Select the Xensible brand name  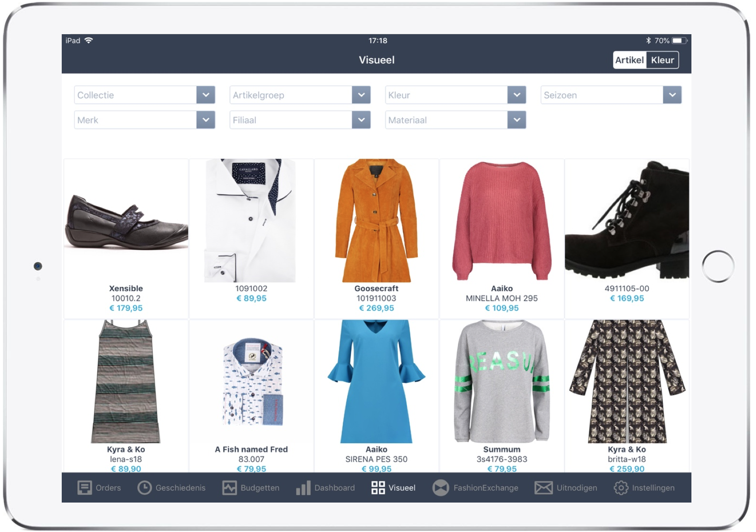point(126,288)
